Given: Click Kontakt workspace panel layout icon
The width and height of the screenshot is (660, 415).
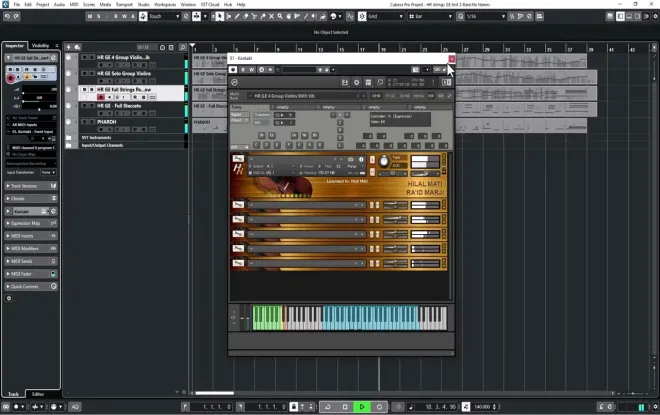Looking at the screenshot, I should [368, 82].
